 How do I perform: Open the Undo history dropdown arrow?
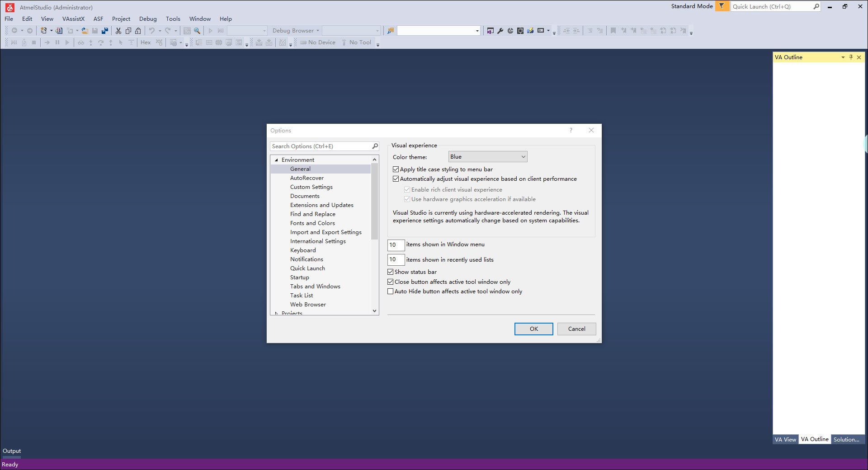[x=160, y=31]
